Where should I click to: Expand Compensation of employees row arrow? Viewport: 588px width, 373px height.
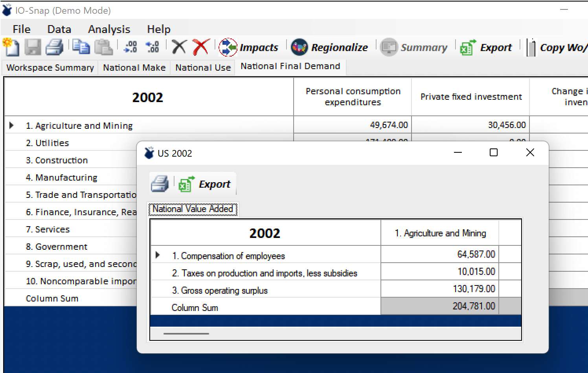click(158, 255)
